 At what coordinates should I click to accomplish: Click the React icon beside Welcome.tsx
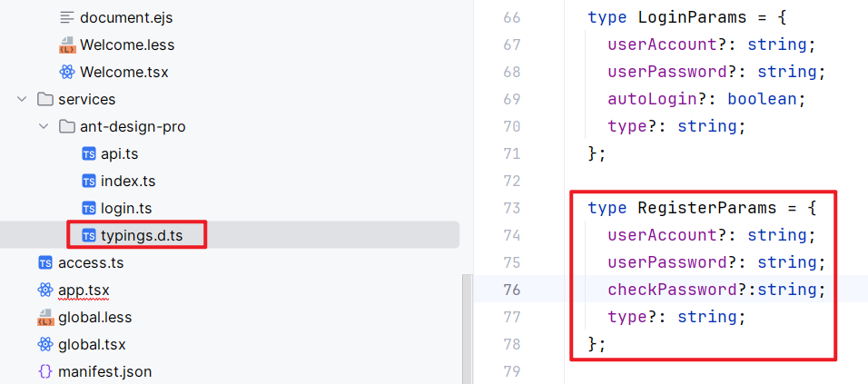(66, 72)
